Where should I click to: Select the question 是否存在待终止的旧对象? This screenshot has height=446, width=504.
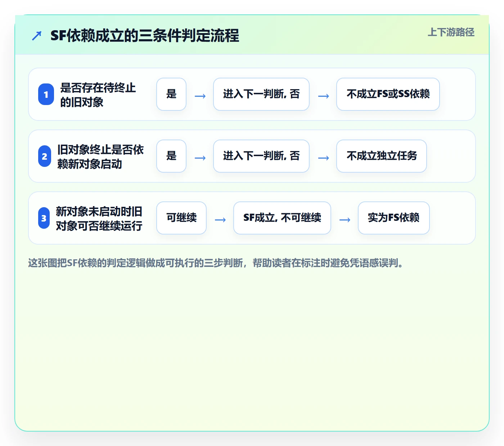click(98, 95)
